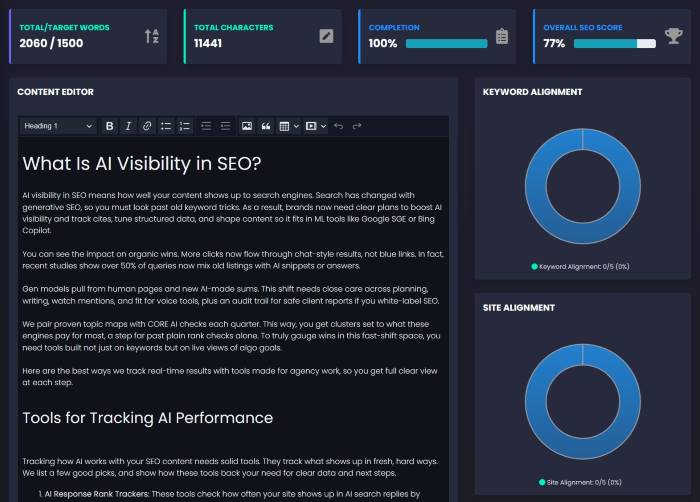Click the Completion clipboard icon
Screen dimensions: 700x502
click(501, 36)
